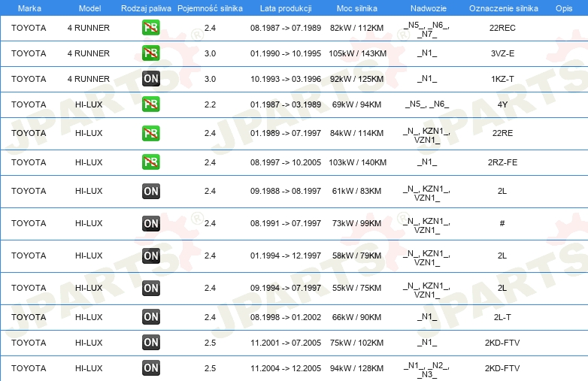Image resolution: width=588 pixels, height=381 pixels.
Task: Click HI-LUX model in 4Y row
Action: coord(89,104)
